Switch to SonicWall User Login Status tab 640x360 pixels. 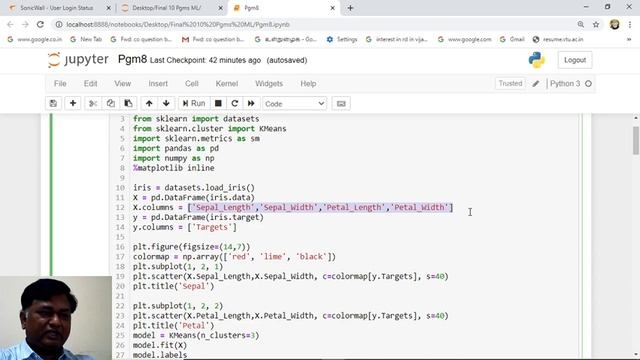(x=56, y=8)
